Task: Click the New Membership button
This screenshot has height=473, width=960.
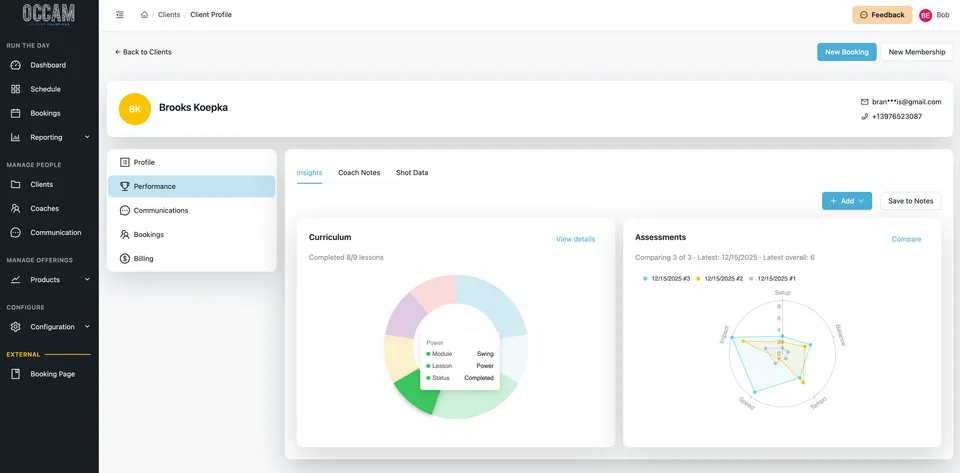Action: coord(917,52)
